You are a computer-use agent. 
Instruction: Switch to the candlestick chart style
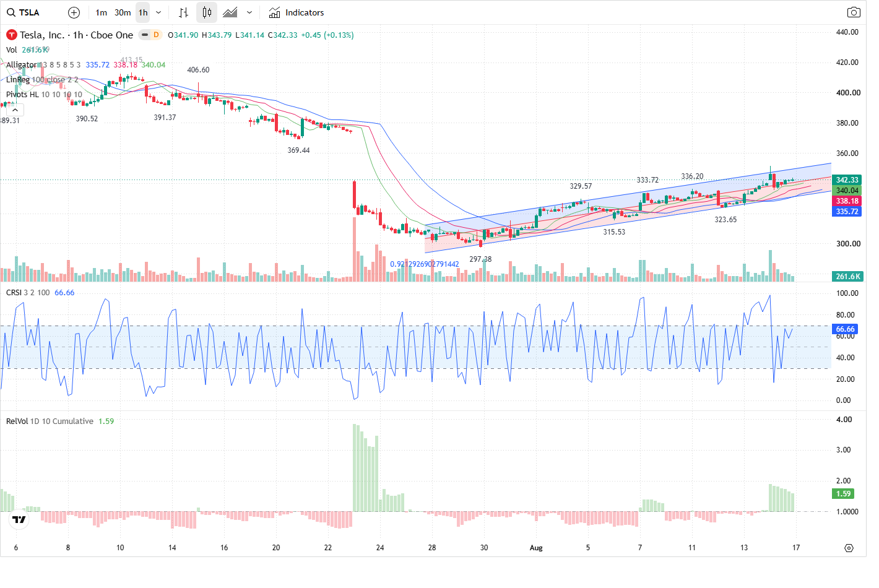207,12
